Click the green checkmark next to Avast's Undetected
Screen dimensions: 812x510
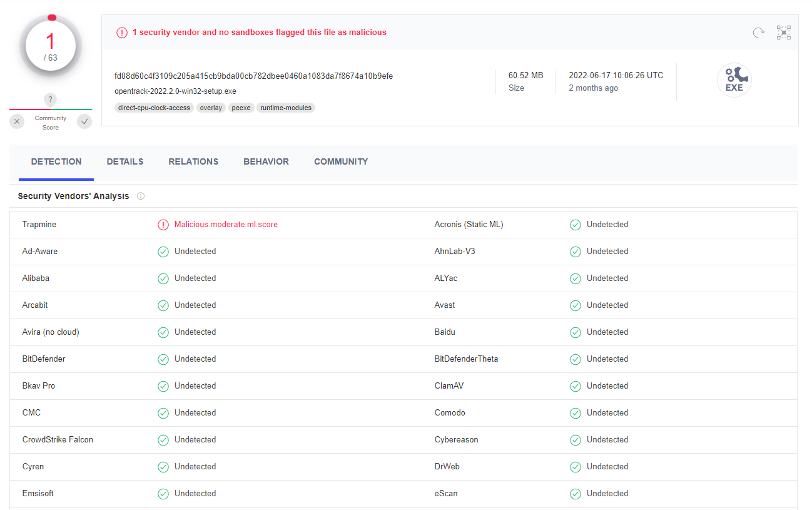tap(575, 305)
